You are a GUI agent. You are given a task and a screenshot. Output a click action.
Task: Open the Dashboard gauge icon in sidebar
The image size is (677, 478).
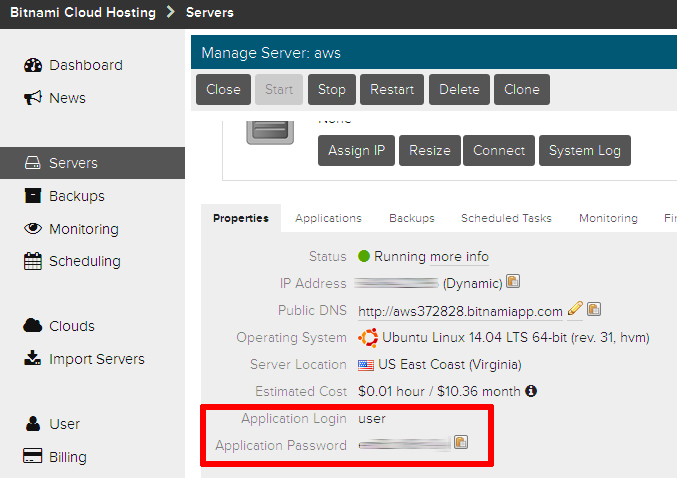(33, 65)
